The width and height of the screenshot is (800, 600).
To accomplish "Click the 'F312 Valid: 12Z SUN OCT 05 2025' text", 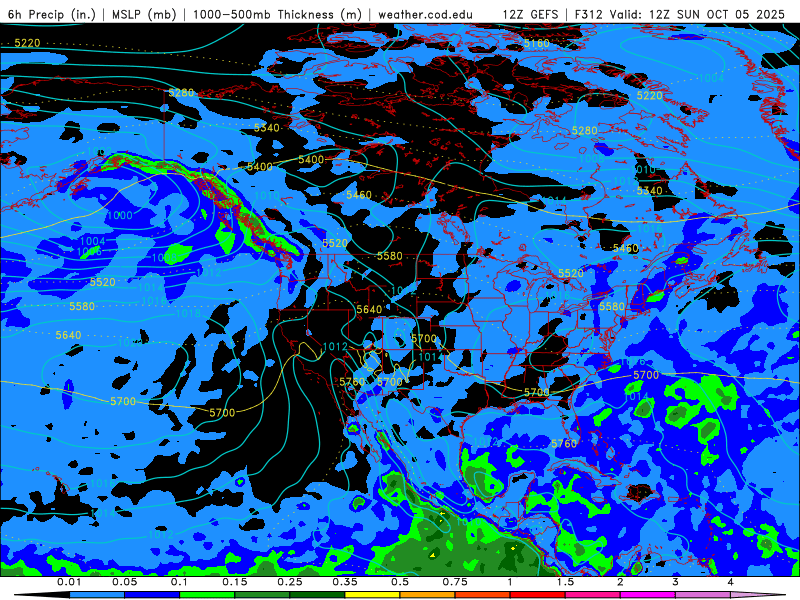I will point(680,14).
